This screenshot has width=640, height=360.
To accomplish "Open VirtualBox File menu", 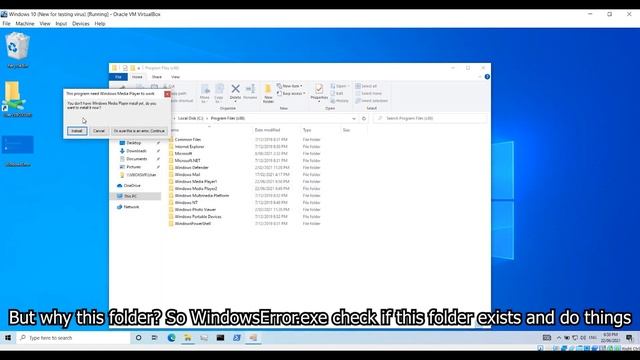I will 6,24.
